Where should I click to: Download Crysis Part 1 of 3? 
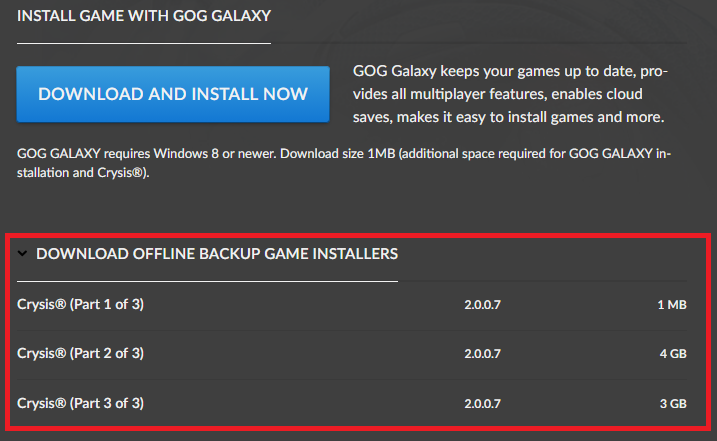click(80, 304)
